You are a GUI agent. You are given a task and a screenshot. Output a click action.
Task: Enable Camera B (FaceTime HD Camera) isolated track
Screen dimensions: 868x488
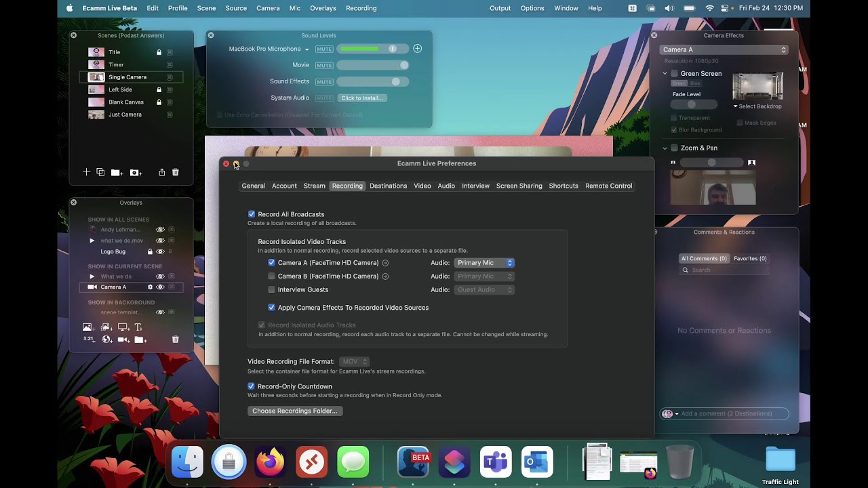coord(272,277)
